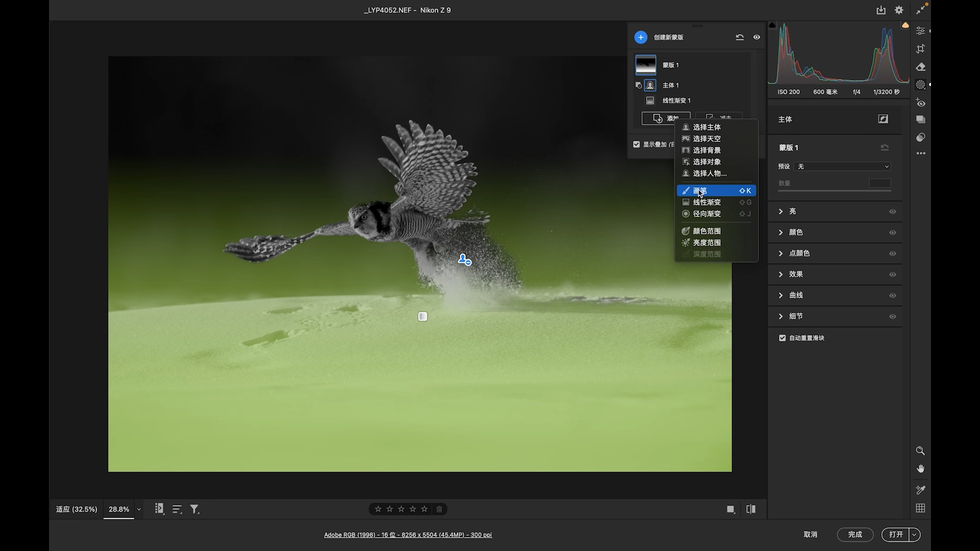
Task: Open the 预设 dropdown showing 无
Action: pyautogui.click(x=843, y=166)
